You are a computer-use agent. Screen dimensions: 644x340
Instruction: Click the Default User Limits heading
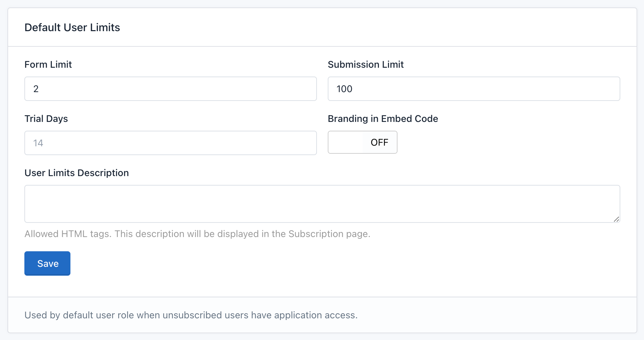(x=72, y=27)
